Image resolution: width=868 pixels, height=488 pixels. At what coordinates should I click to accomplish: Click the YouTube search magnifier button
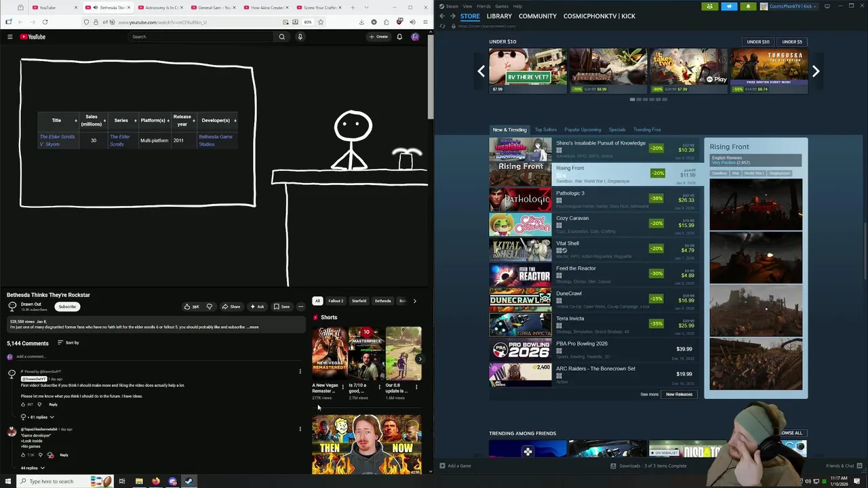(282, 37)
